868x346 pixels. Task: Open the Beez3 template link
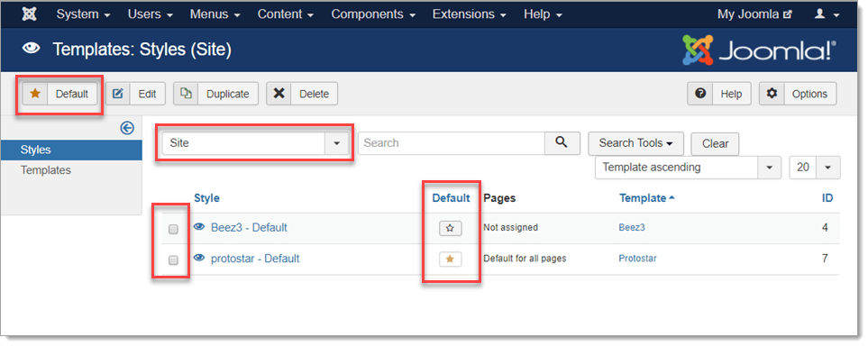point(632,228)
